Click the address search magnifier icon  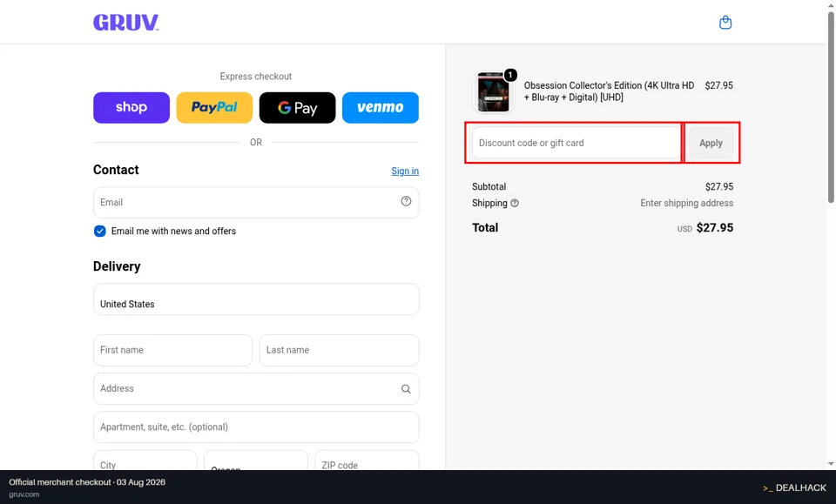[x=407, y=389]
